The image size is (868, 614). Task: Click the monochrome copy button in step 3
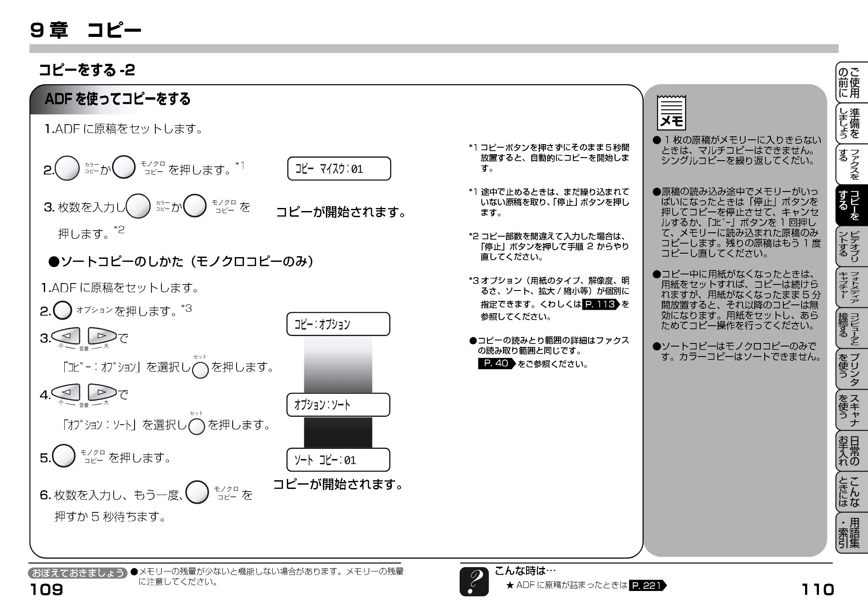coord(195,205)
